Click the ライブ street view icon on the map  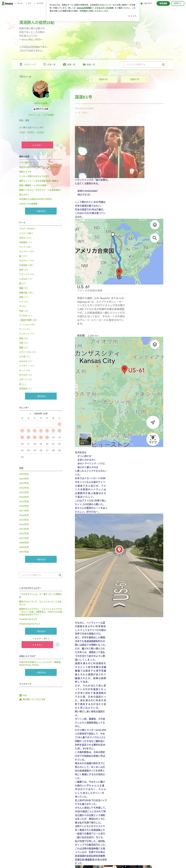pyautogui.click(x=153, y=439)
